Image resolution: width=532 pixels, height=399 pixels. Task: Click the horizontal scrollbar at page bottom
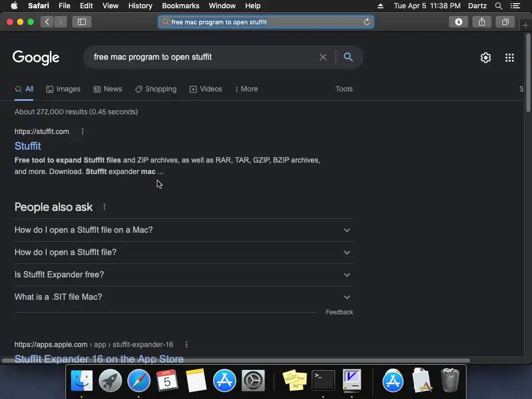235,361
